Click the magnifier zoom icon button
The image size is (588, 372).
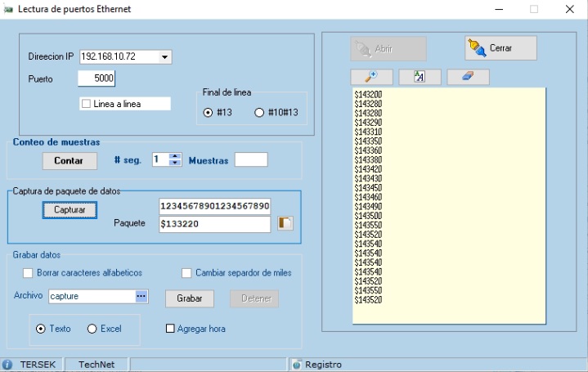click(x=371, y=76)
